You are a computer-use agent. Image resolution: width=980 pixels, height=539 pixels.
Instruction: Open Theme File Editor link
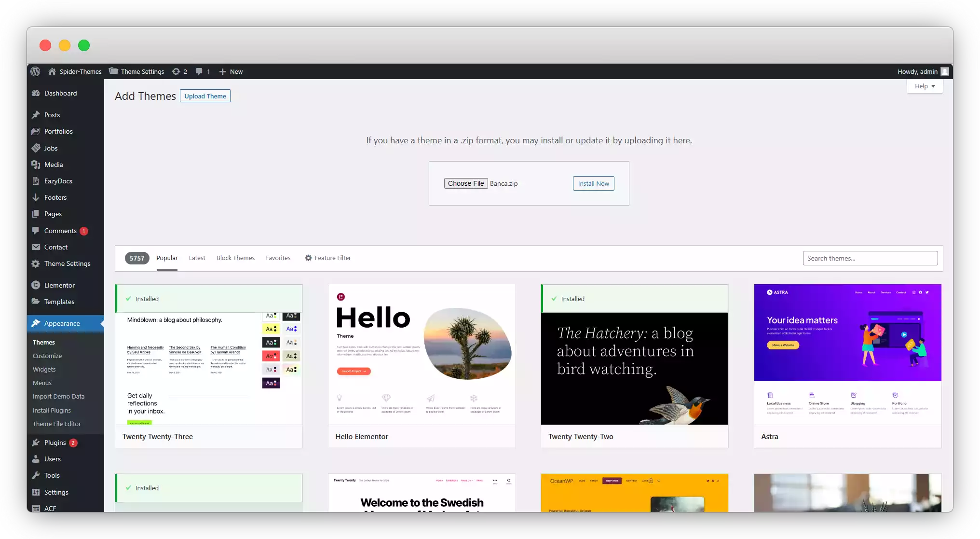[57, 424]
